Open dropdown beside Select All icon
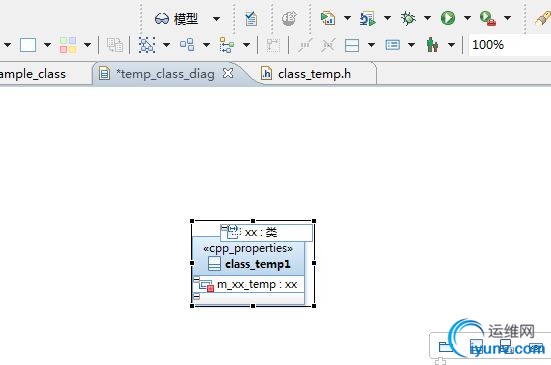 [167, 45]
